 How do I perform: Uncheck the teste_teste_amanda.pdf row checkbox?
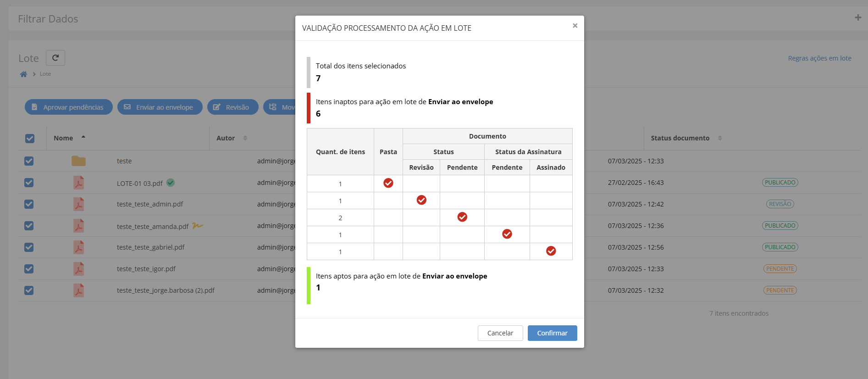click(x=29, y=226)
